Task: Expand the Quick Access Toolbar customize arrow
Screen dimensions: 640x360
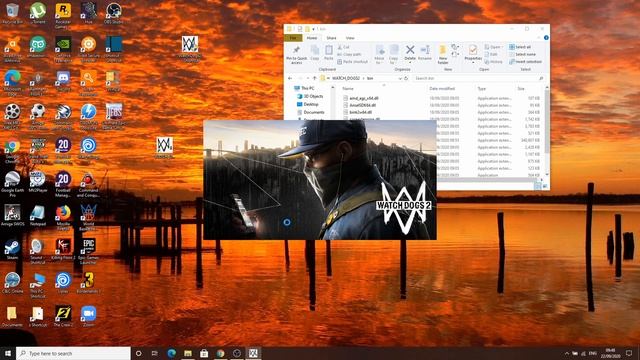Action: tap(313, 29)
